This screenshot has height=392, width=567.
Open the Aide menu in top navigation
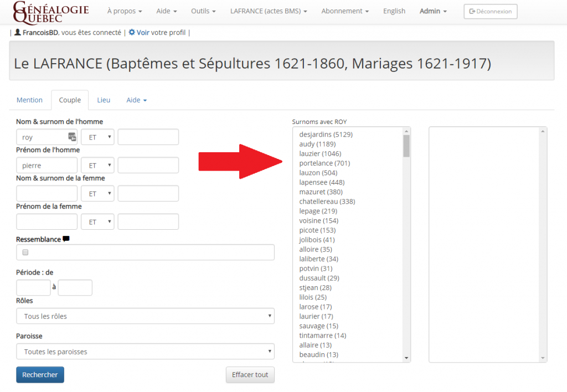pyautogui.click(x=166, y=11)
